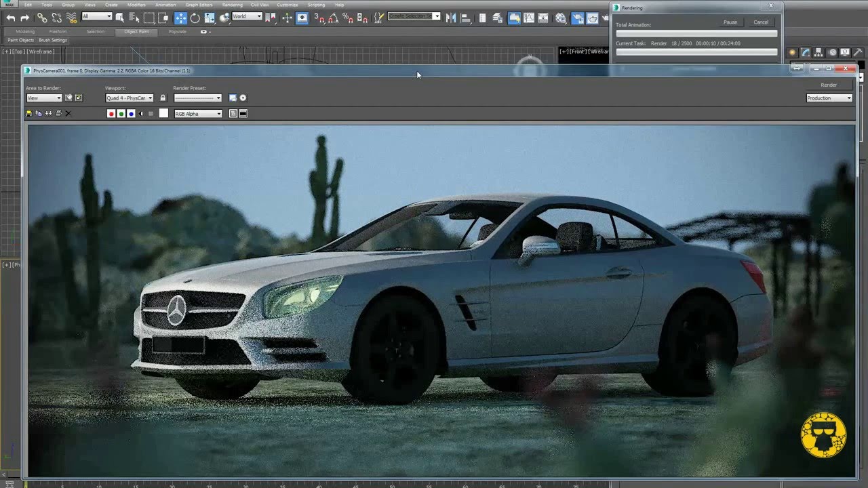Viewport: 868px width, 488px height.
Task: Click the white color swatch
Action: click(x=163, y=113)
